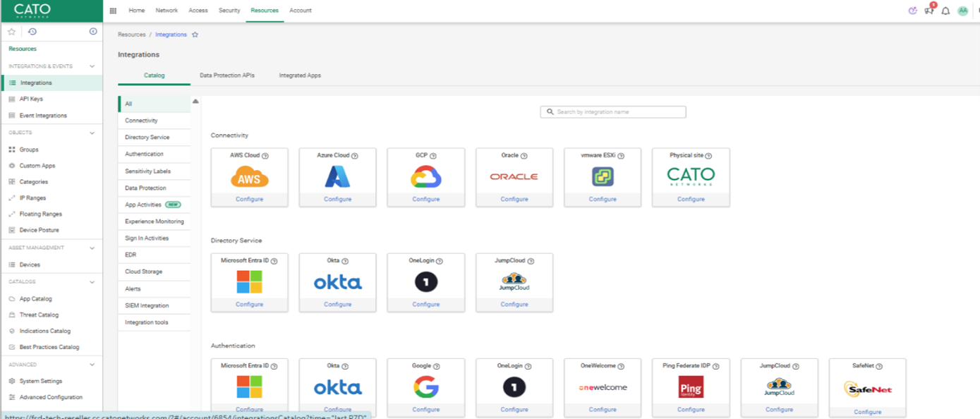Filter catalog by App Activities
980x419 pixels.
154,205
